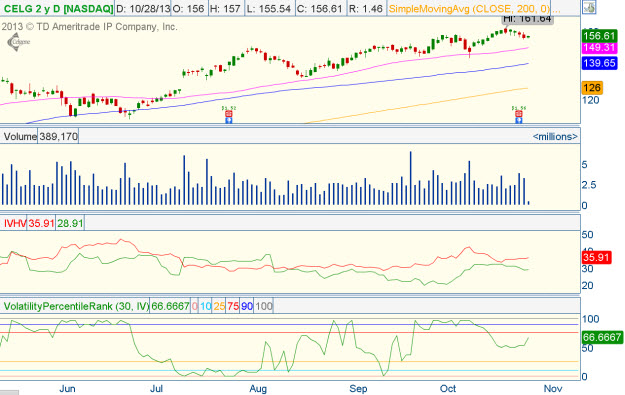Screen dimensions: 625x395
Task: Click the red 35.91 label on IVHV axis
Action: pos(596,257)
